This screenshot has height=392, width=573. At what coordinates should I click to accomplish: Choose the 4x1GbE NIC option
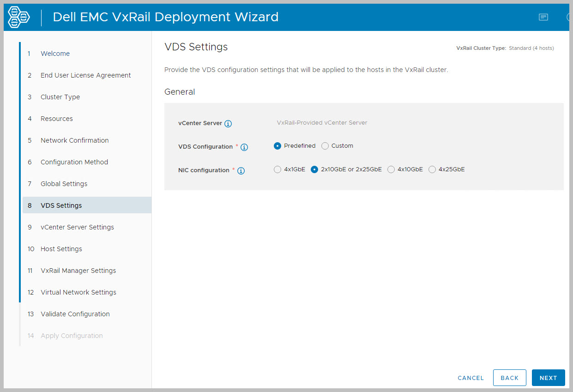click(277, 169)
